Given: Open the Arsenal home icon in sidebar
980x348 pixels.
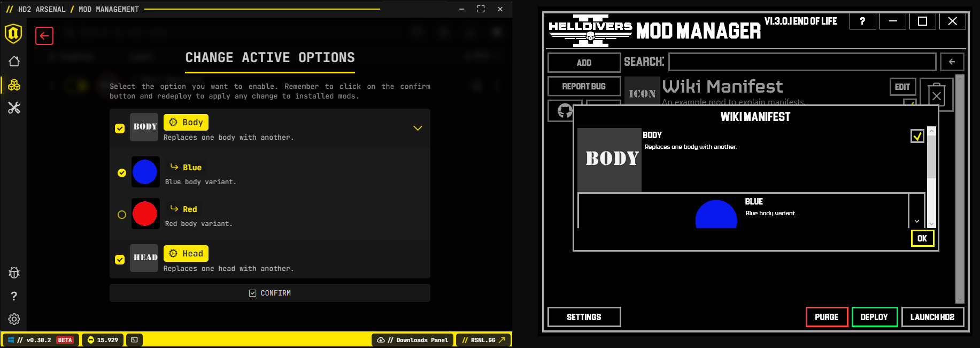Looking at the screenshot, I should click(14, 61).
